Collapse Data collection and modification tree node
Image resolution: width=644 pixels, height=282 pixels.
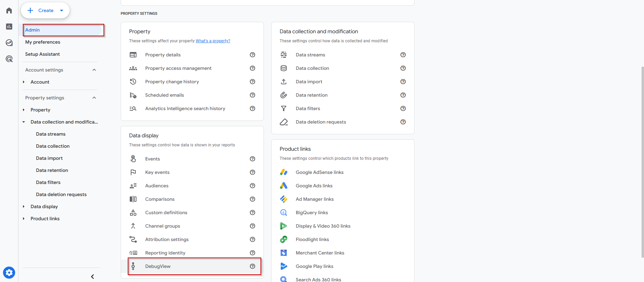coord(24,122)
